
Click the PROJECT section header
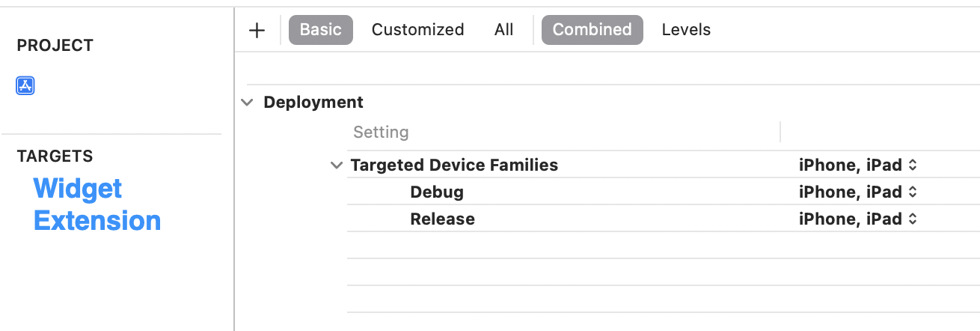click(55, 46)
